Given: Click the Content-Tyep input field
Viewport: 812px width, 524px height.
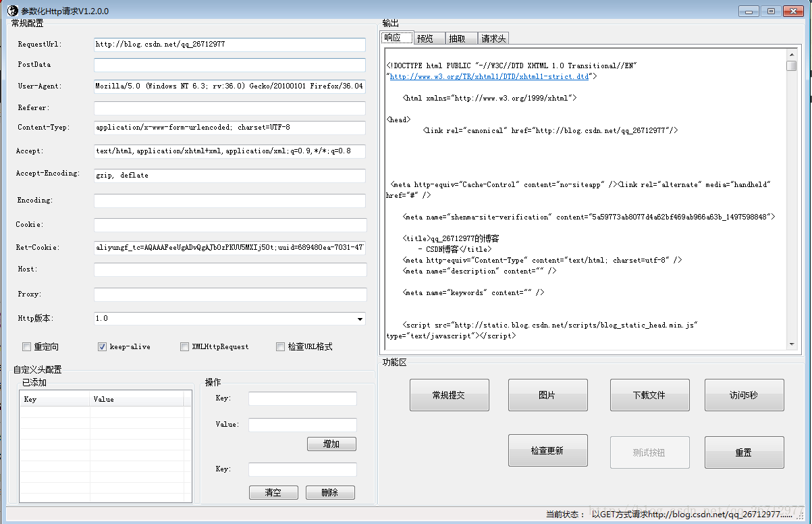Looking at the screenshot, I should coord(229,128).
